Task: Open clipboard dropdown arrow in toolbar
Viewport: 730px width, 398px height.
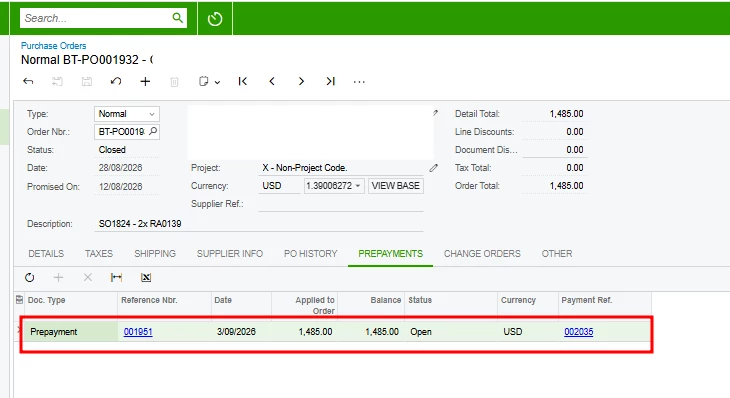Action: (217, 82)
